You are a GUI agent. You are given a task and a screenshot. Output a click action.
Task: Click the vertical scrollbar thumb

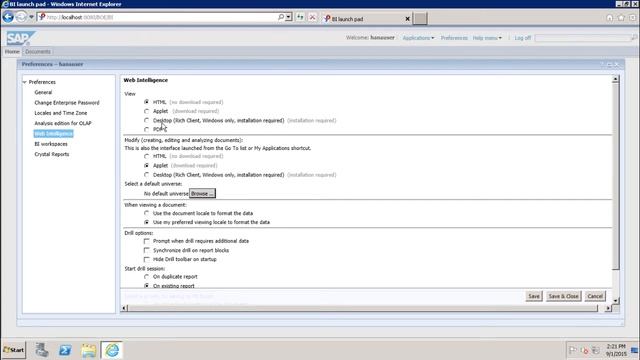point(616,176)
